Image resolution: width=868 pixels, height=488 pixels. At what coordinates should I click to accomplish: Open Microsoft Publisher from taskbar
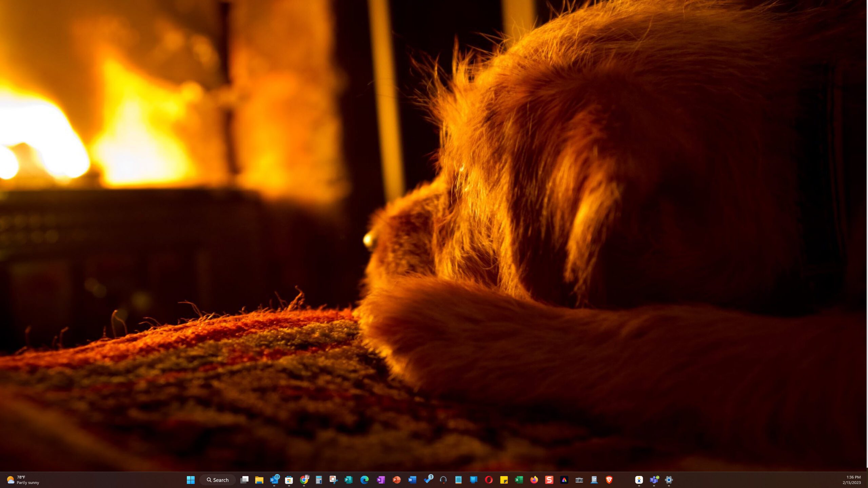349,480
